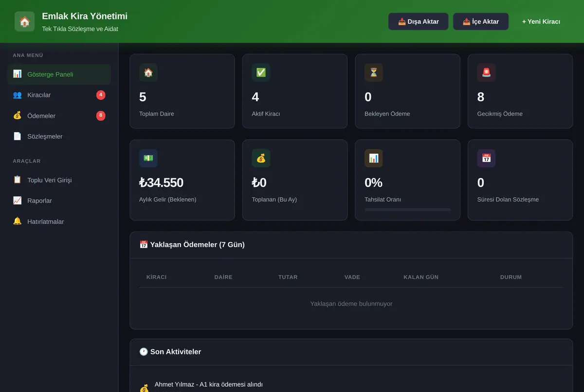Click the İçe Aktar button
Viewport: 584px width, 392px height.
click(481, 21)
